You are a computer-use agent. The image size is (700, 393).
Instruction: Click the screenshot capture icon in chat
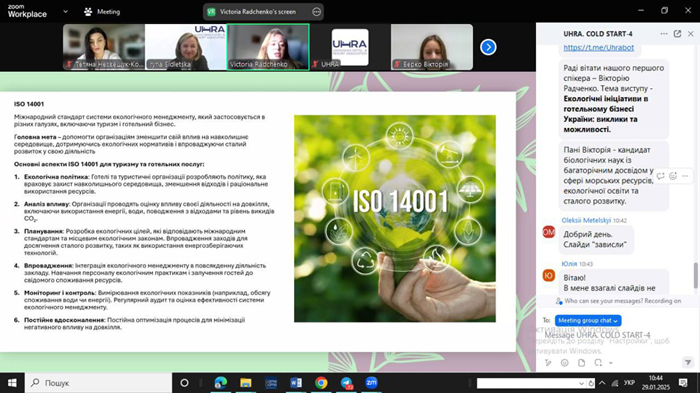(598, 363)
